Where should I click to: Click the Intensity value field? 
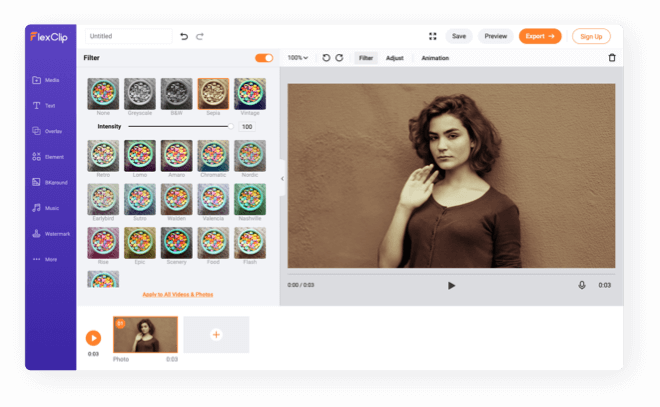click(x=247, y=127)
